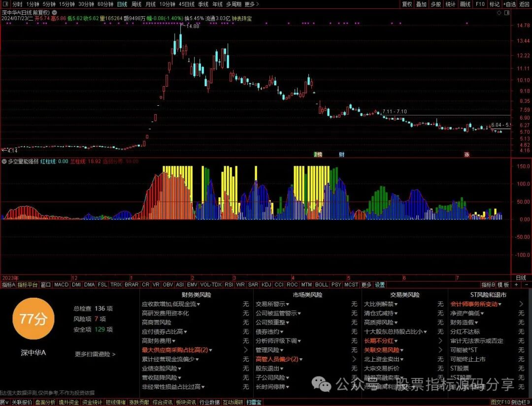
Task: Click the 财 marker under the chart
Action: pos(342,155)
